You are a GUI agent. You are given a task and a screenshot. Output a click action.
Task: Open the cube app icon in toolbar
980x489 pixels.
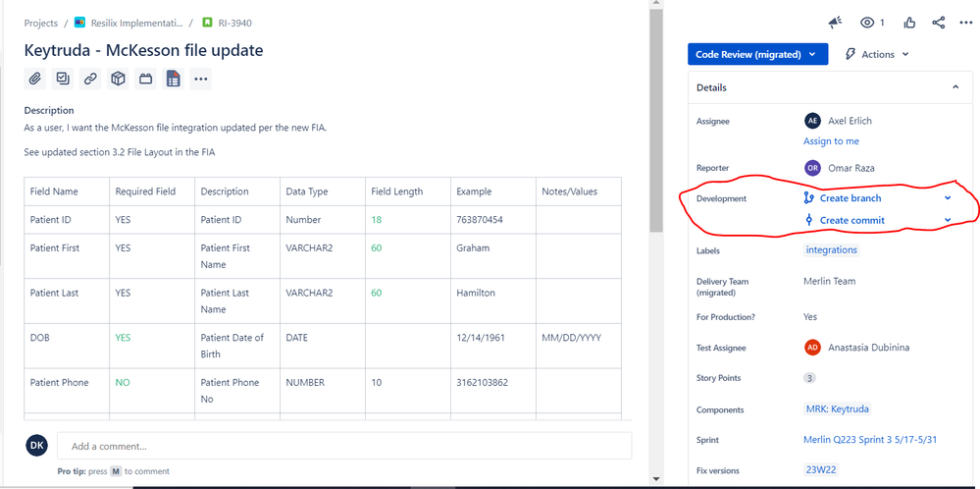118,79
